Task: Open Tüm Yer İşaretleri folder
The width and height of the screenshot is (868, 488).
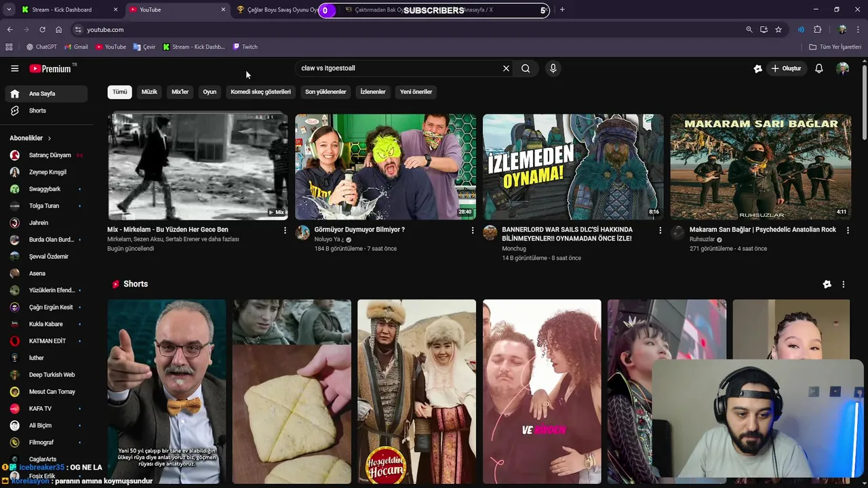Action: click(x=835, y=47)
